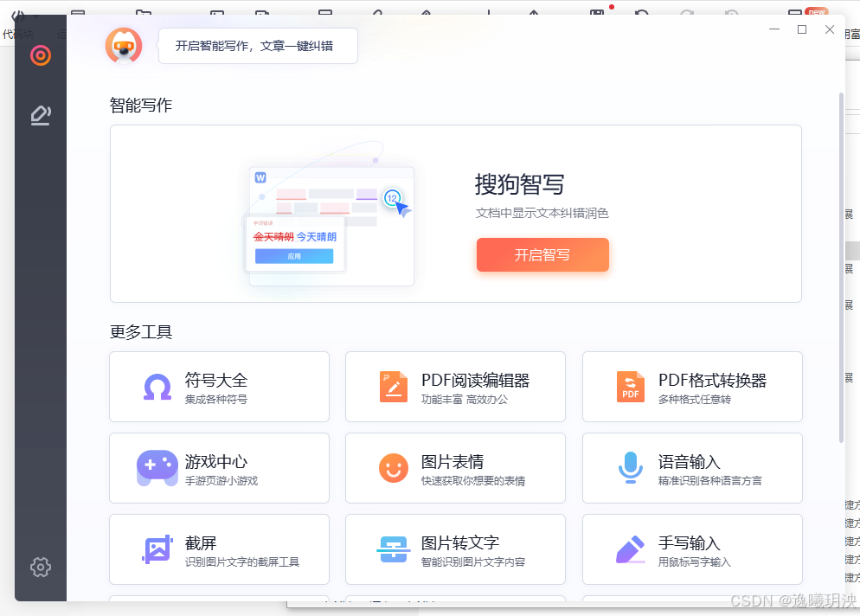860x616 pixels.
Task: Click the 多种格式任意转 description
Action: [x=695, y=400]
